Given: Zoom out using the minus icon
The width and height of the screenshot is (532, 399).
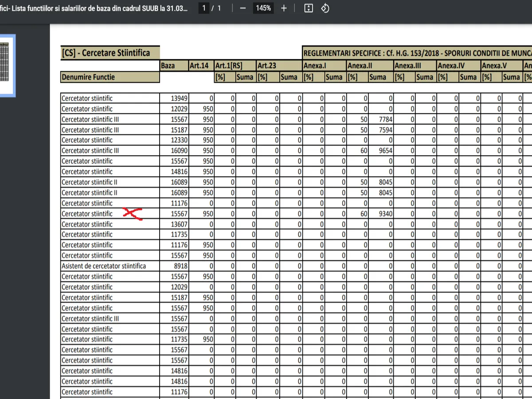Looking at the screenshot, I should tap(243, 8).
